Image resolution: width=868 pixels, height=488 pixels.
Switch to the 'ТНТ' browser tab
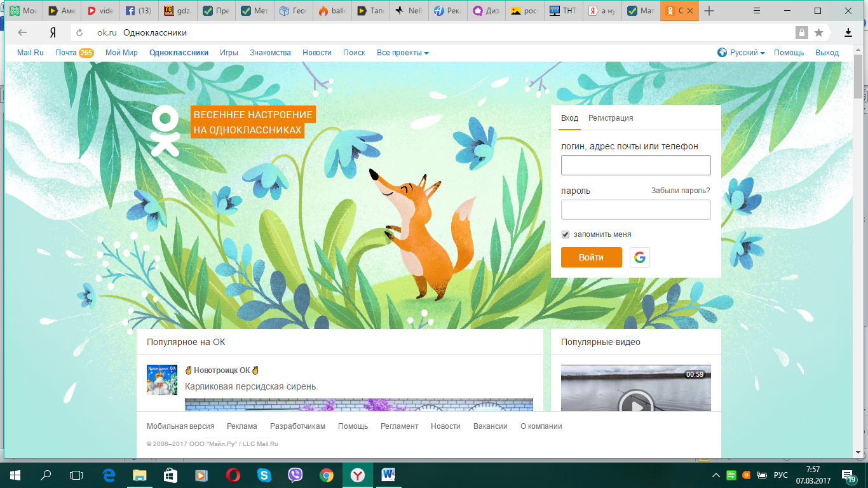[x=564, y=11]
